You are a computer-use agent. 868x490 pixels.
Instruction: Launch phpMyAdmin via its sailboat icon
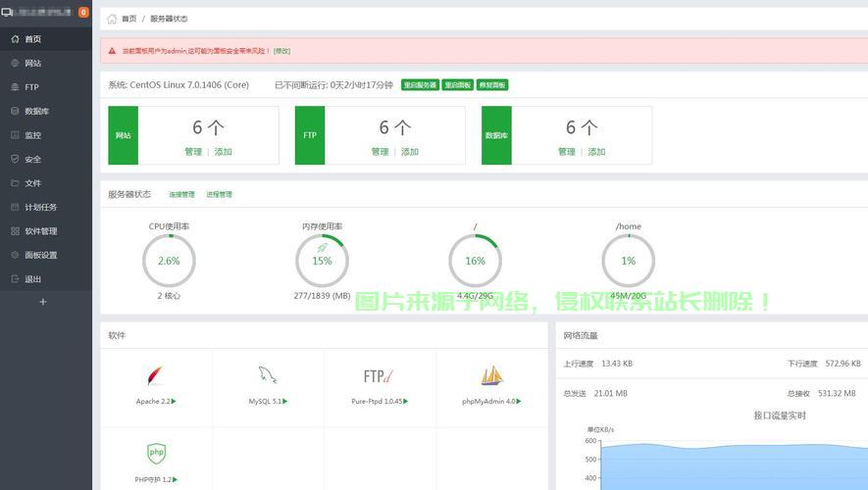click(x=491, y=375)
